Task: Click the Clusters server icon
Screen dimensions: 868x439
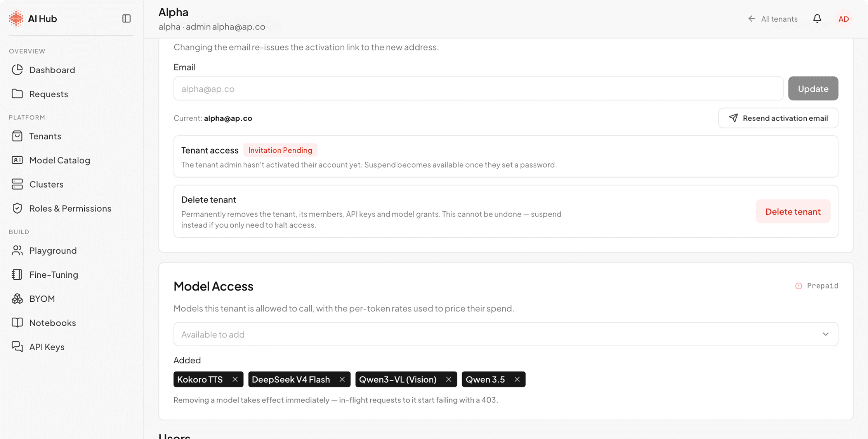Action: tap(17, 184)
